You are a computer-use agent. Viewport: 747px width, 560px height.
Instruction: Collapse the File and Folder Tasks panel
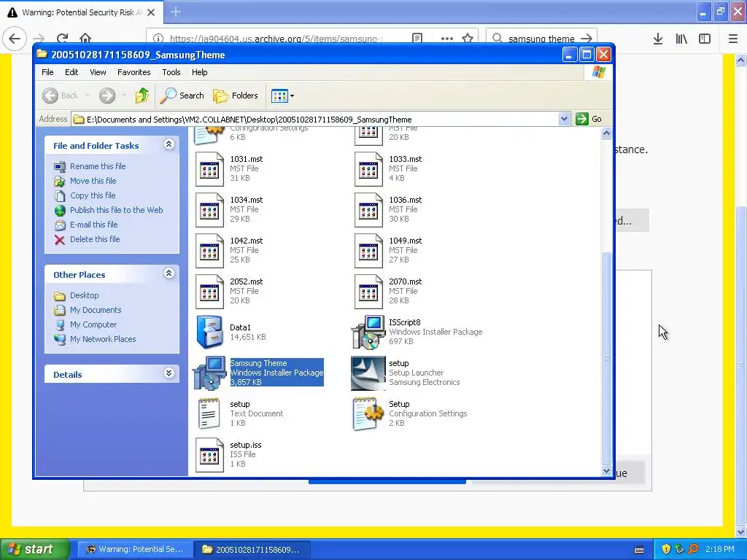tap(169, 144)
